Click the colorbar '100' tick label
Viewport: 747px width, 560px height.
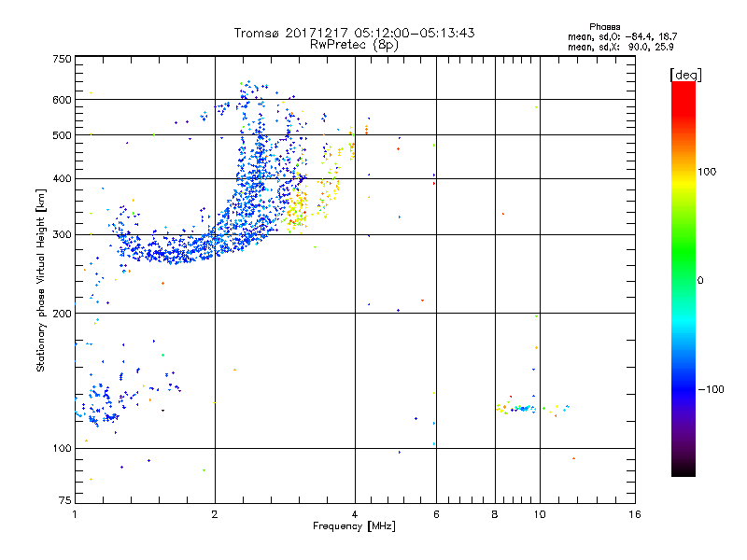[707, 172]
